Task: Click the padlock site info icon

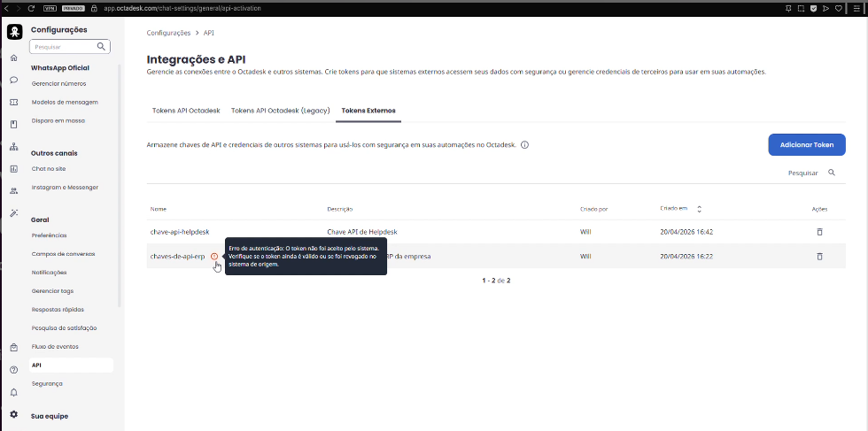Action: pos(94,8)
